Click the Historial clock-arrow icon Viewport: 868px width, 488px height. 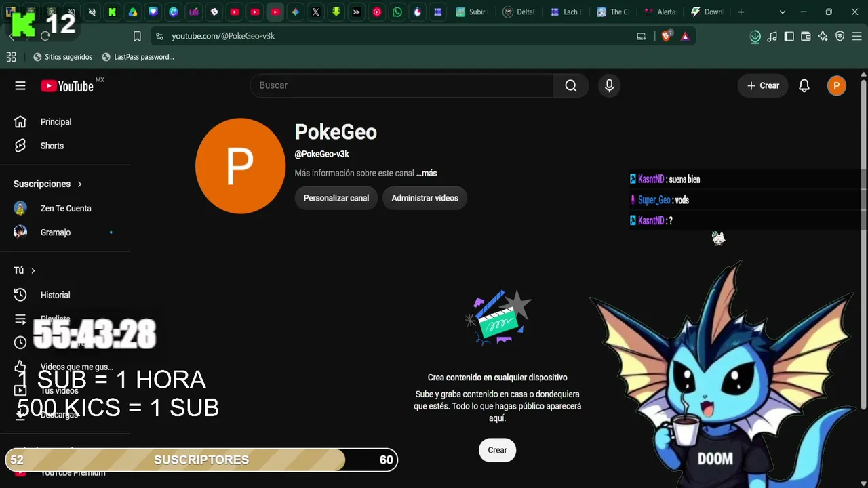pos(20,295)
